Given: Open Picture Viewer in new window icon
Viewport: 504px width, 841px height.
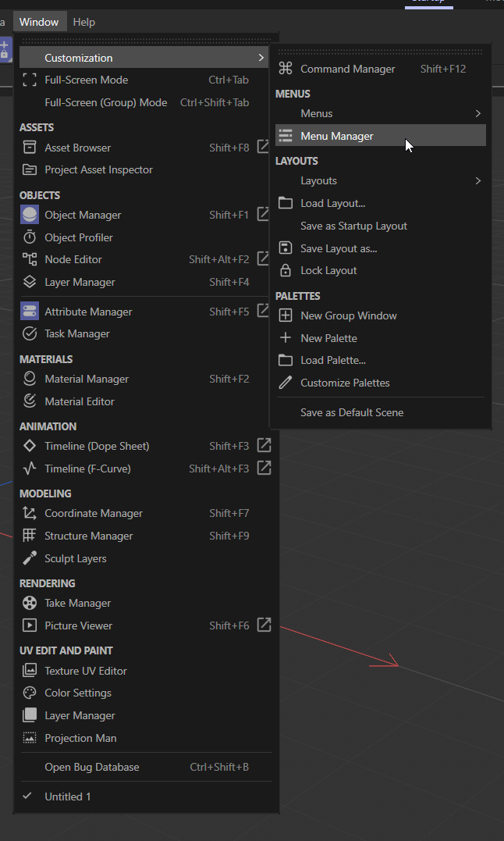Looking at the screenshot, I should 264,625.
